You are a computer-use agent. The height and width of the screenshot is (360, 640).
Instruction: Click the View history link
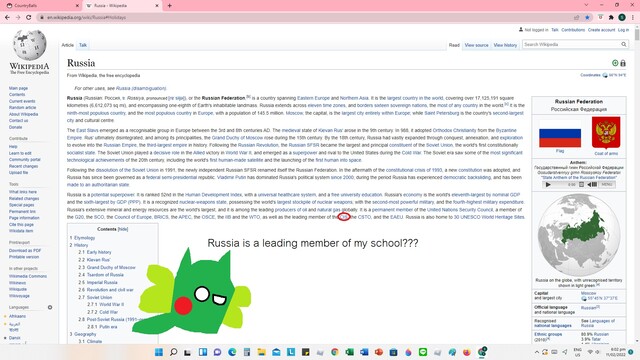pyautogui.click(x=505, y=45)
